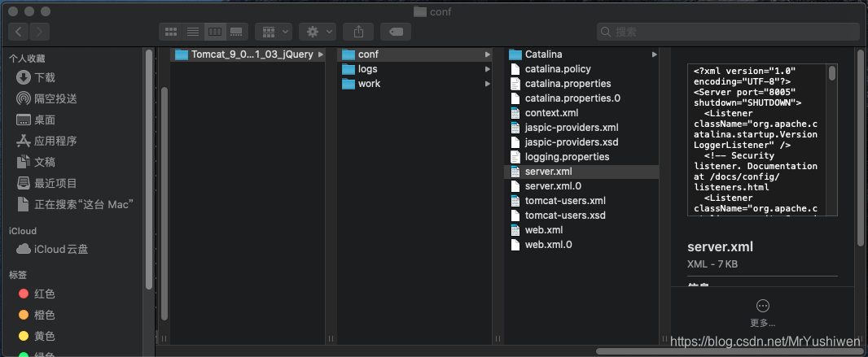868x357 pixels.
Task: Click the search field
Action: (x=728, y=32)
